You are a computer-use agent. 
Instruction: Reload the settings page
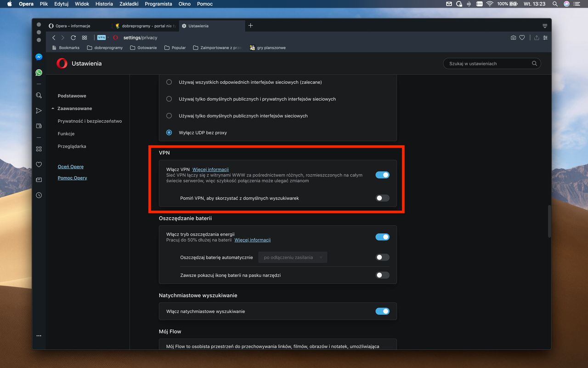point(73,38)
